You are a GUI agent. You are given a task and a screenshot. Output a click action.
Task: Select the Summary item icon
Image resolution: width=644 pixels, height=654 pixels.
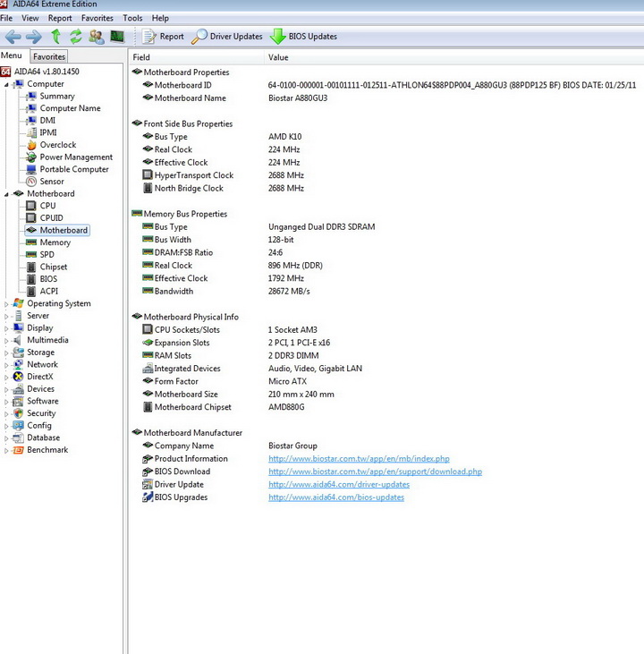click(x=31, y=97)
